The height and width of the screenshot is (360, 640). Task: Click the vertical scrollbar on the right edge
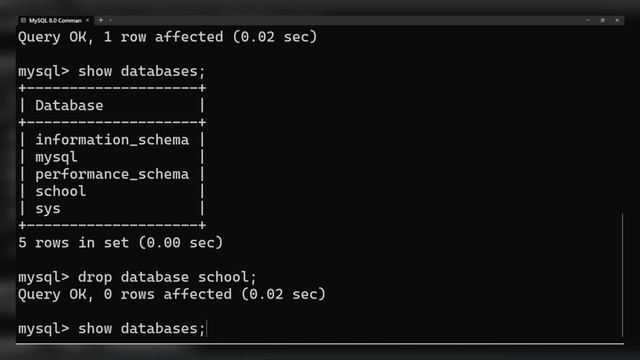click(622, 275)
